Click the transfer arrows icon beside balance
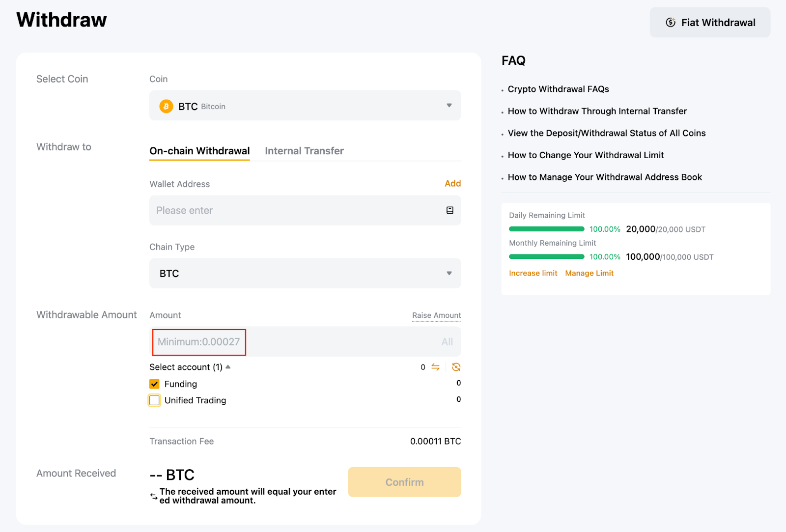786x532 pixels. [x=435, y=367]
